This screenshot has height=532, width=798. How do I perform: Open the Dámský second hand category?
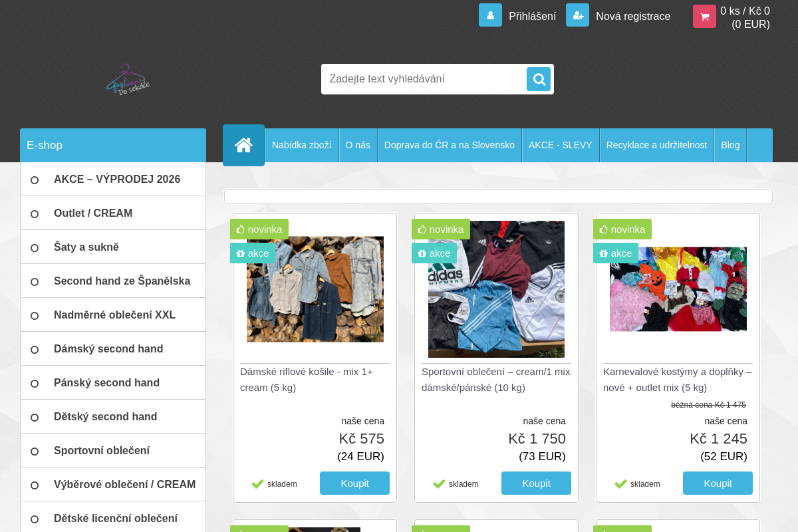[x=108, y=349]
